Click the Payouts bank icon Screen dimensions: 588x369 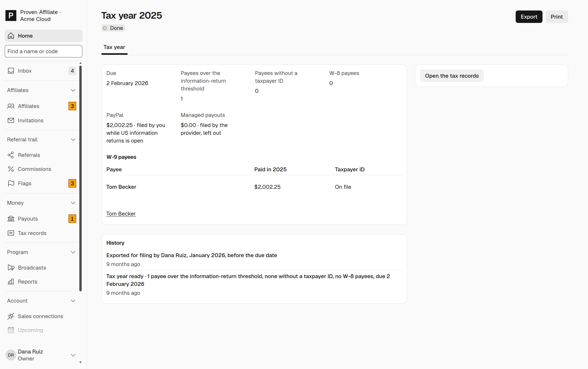[11, 219]
